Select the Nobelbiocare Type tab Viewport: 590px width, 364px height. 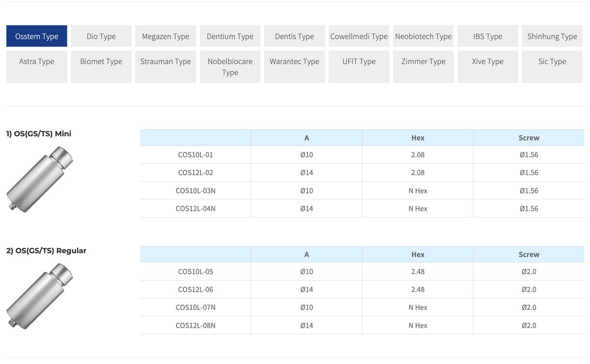point(230,66)
